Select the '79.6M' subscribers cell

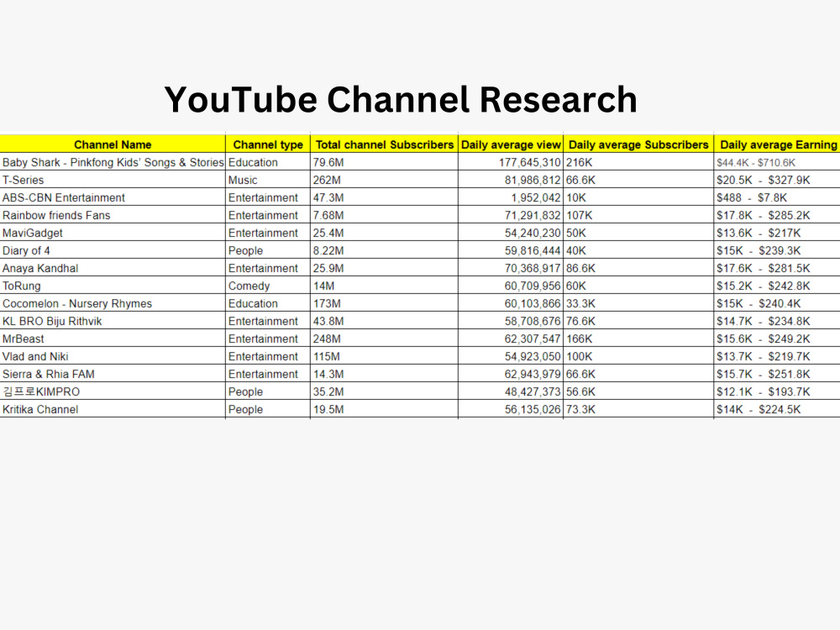(x=384, y=162)
